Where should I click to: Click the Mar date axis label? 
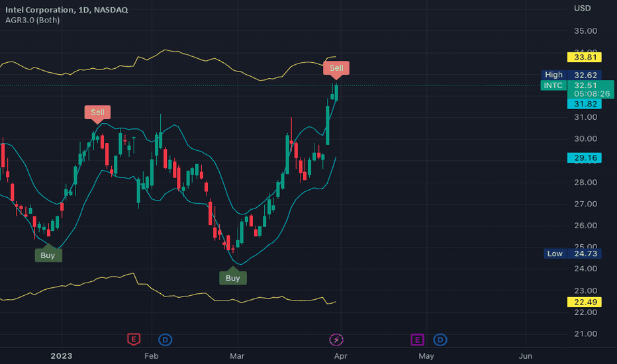pyautogui.click(x=237, y=356)
